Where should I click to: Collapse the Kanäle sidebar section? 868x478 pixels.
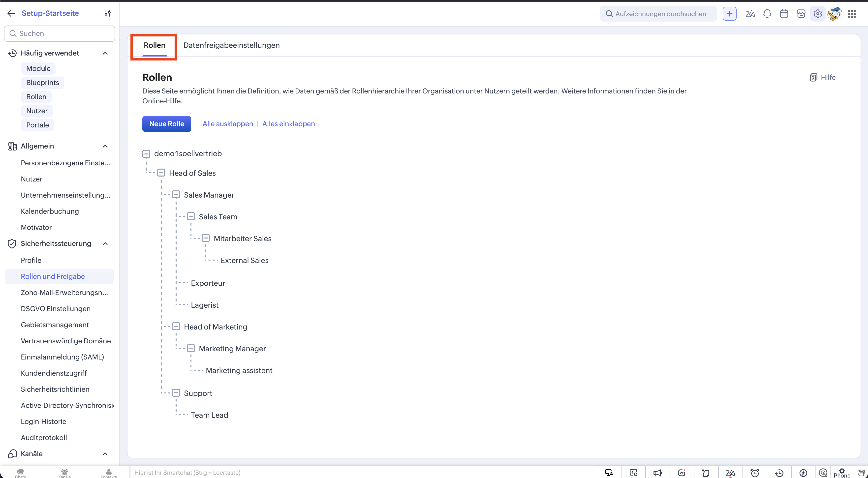(105, 454)
